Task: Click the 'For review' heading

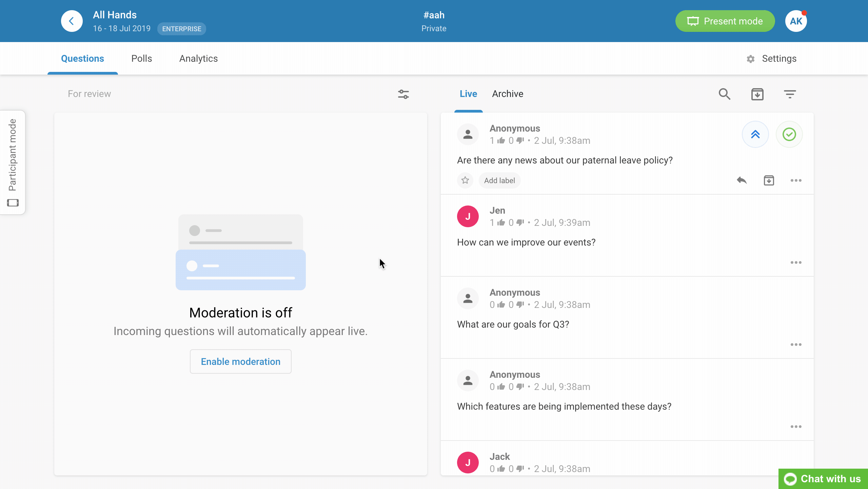Action: pos(89,94)
